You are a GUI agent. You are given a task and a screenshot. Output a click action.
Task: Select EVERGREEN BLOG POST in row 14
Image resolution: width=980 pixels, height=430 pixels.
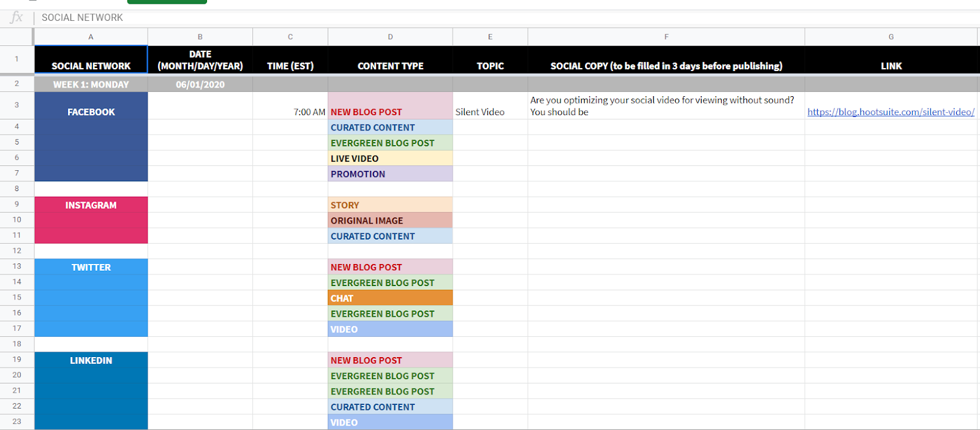click(x=390, y=282)
